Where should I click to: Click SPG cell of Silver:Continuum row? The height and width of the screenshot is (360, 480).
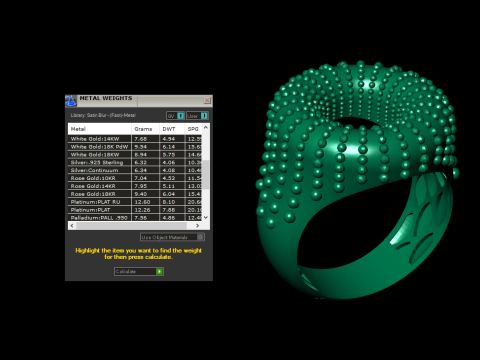point(193,170)
